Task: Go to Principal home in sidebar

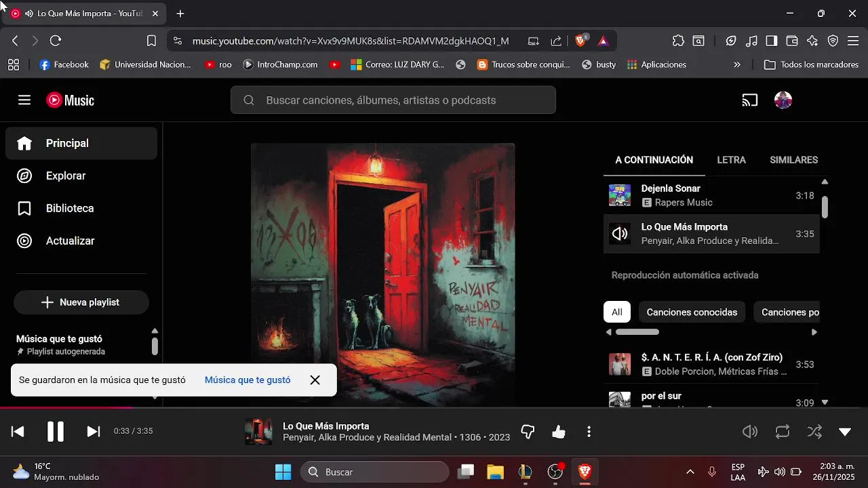Action: click(x=81, y=143)
